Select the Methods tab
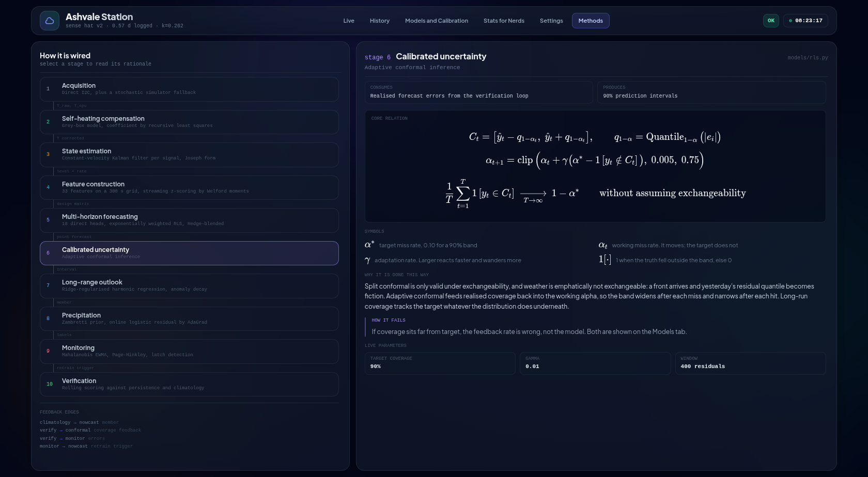868x477 pixels. point(591,21)
